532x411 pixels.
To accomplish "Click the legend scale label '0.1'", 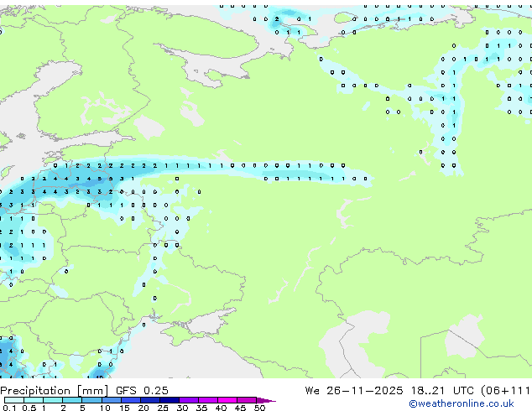I will coord(9,408).
